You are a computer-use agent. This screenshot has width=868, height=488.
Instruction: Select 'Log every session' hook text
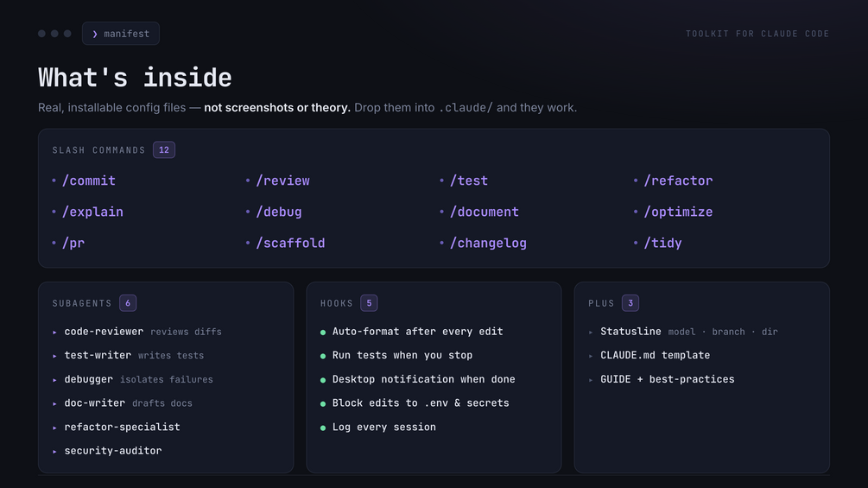click(383, 427)
